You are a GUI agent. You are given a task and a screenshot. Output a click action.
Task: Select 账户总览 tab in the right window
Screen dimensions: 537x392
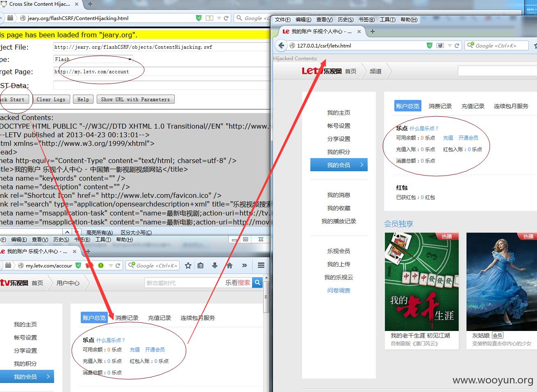(407, 106)
